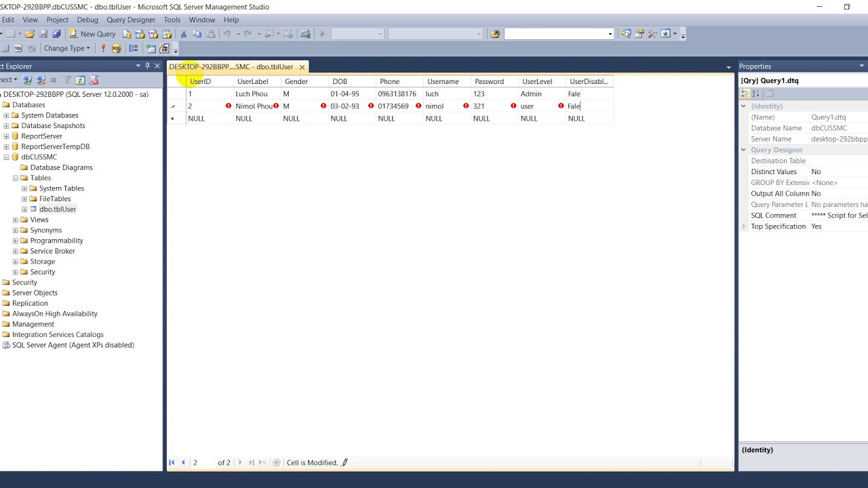Click the cell containing 0963138176
The height and width of the screenshot is (488, 868).
point(399,94)
